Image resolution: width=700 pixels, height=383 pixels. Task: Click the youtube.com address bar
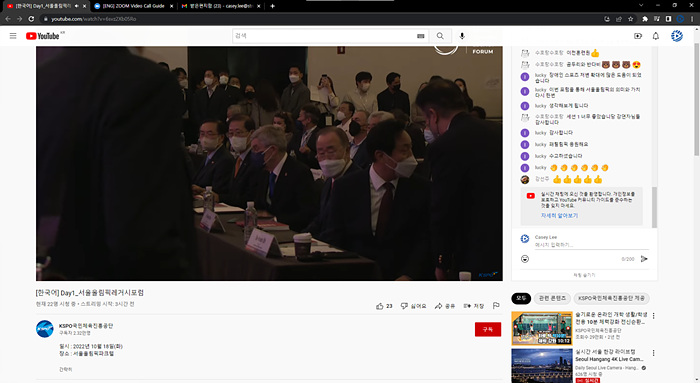tap(321, 19)
